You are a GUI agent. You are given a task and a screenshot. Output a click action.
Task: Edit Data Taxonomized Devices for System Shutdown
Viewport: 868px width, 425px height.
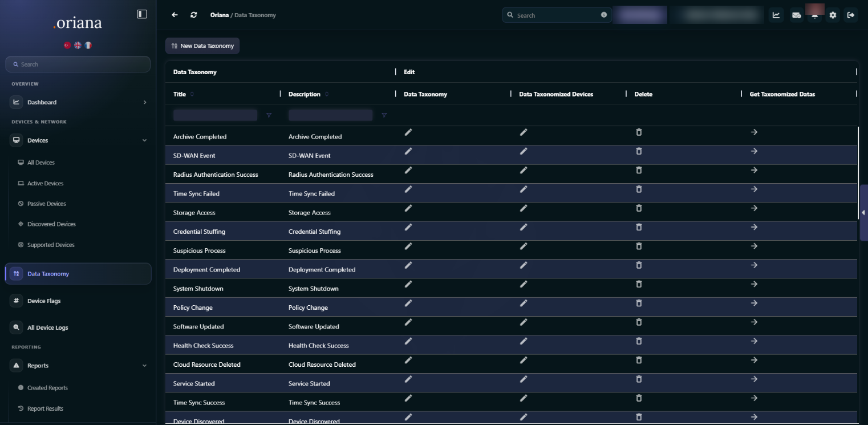[524, 284]
